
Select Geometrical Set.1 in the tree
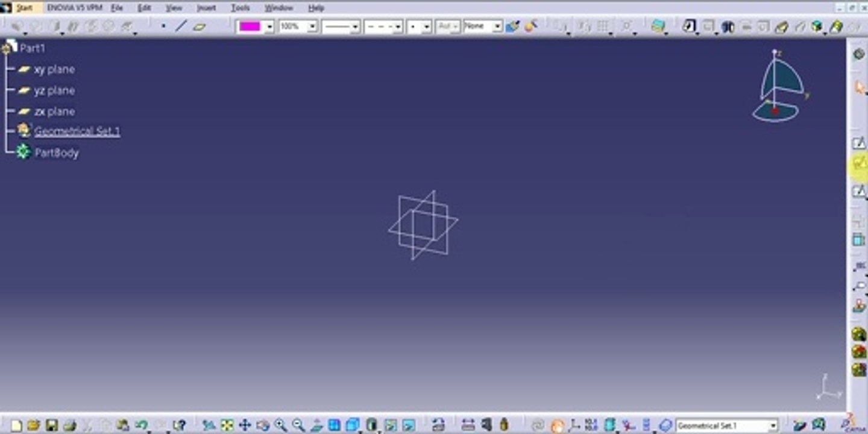[77, 131]
